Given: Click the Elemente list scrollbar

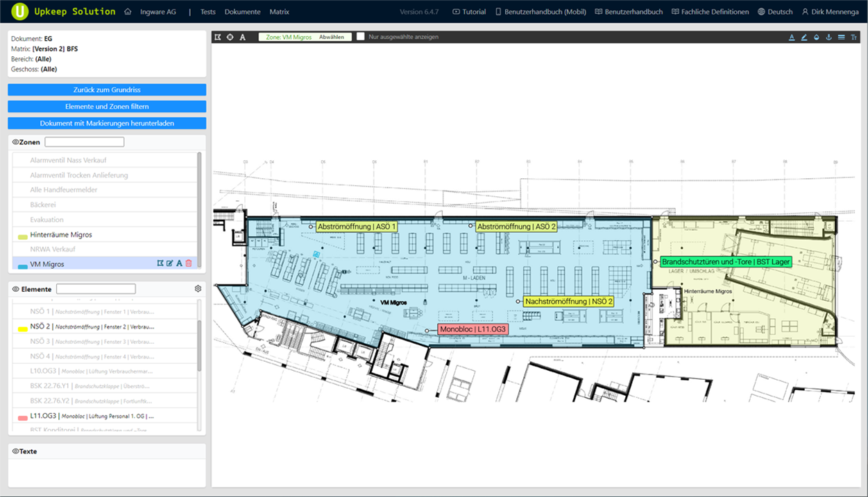Looking at the screenshot, I should tap(200, 347).
